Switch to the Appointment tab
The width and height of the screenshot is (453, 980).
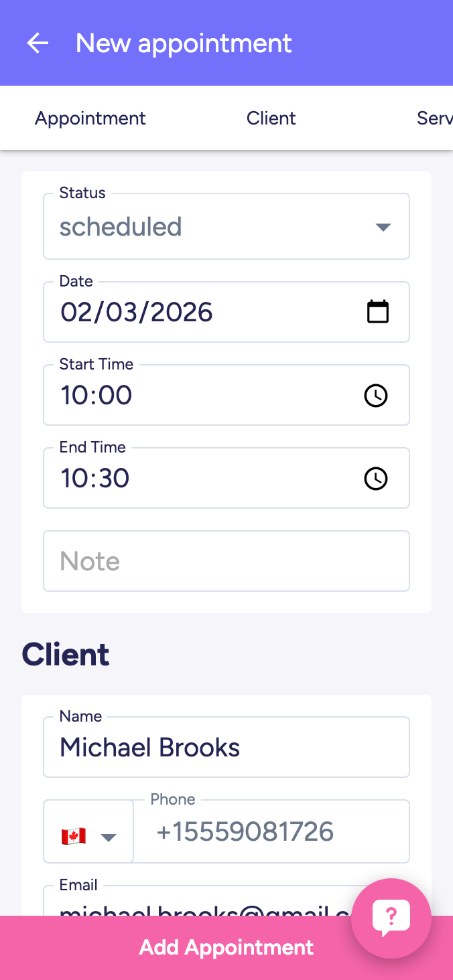point(90,118)
